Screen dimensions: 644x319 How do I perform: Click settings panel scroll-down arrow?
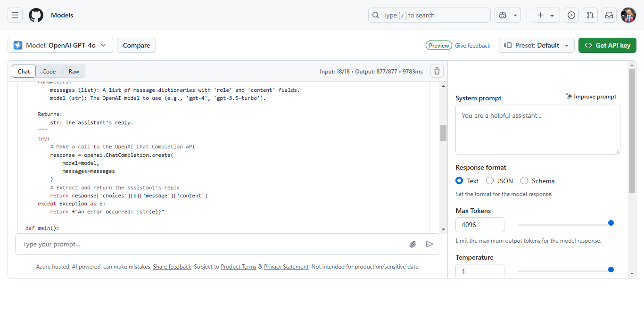632,273
